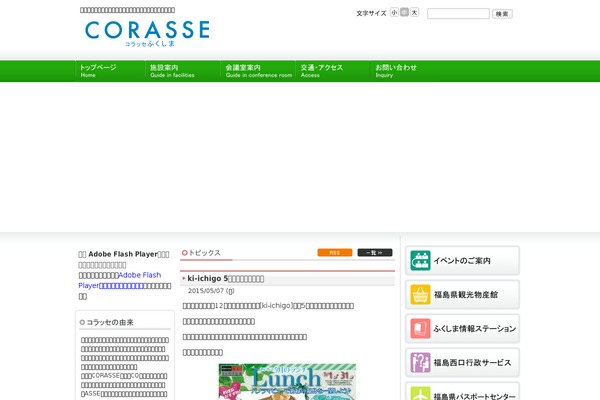Open 交通・アクセス Access menu
Screen dimensions: 600x400
click(332, 71)
